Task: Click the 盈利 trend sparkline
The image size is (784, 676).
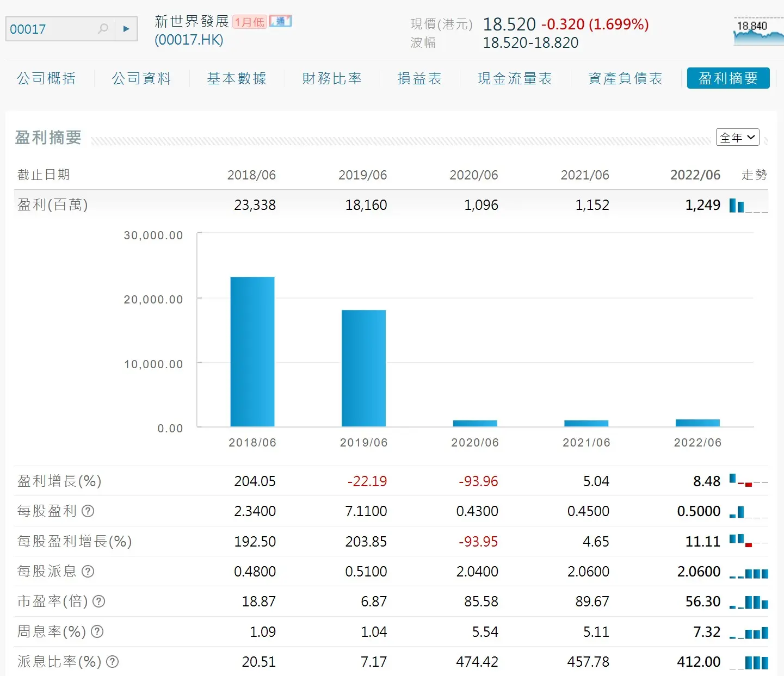Action: point(749,206)
